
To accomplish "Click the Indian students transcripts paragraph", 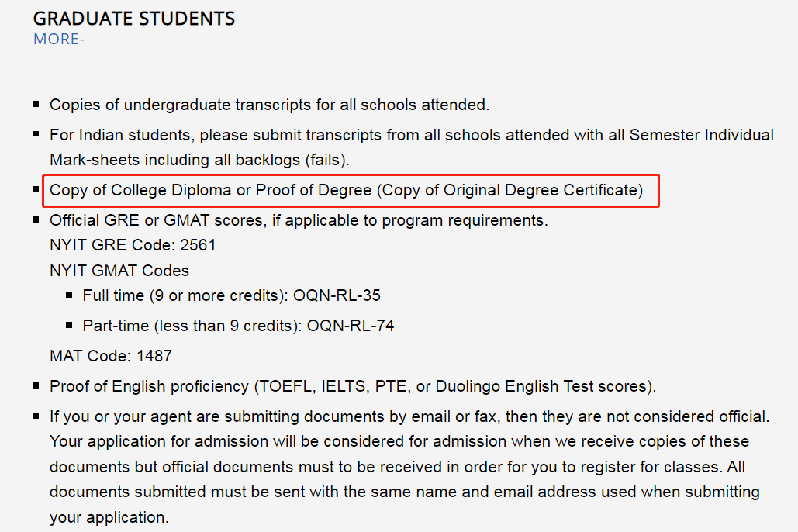I will pos(411,147).
